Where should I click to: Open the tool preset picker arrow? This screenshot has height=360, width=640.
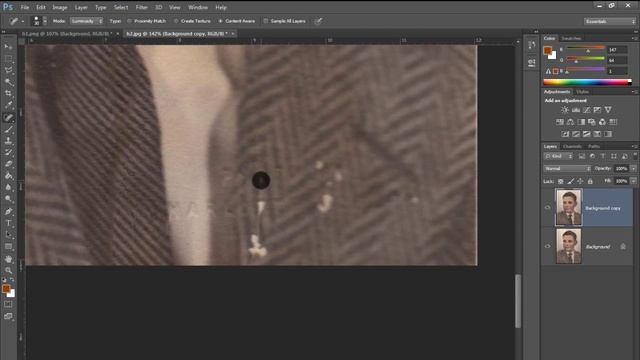(x=23, y=21)
